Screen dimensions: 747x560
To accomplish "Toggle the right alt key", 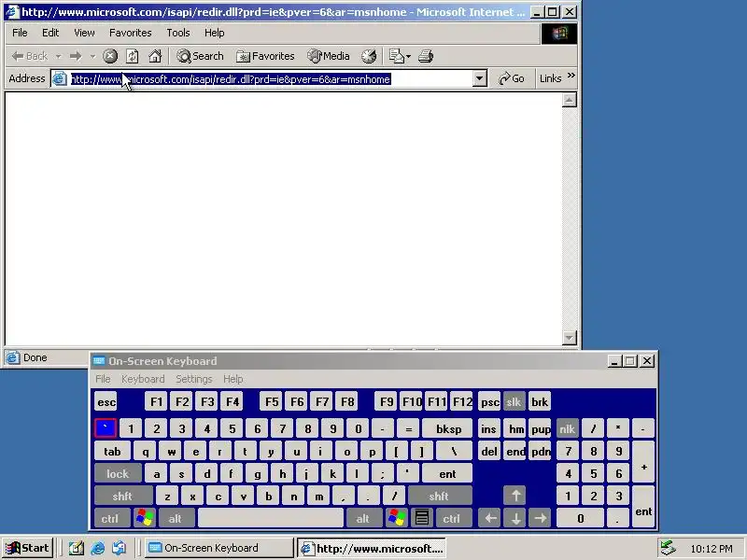I will coord(363,518).
